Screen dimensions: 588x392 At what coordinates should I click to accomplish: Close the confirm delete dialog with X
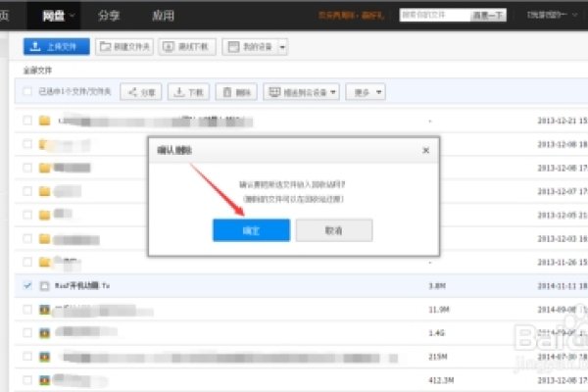coord(425,150)
